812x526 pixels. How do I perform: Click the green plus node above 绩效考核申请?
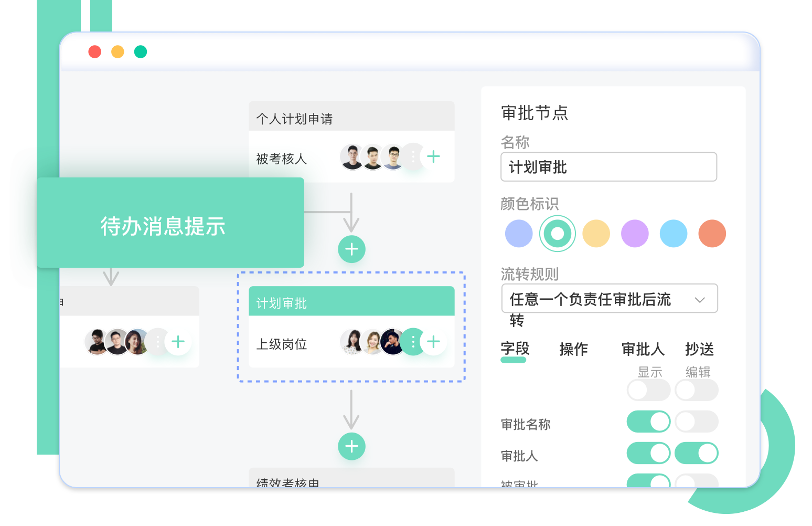(351, 446)
